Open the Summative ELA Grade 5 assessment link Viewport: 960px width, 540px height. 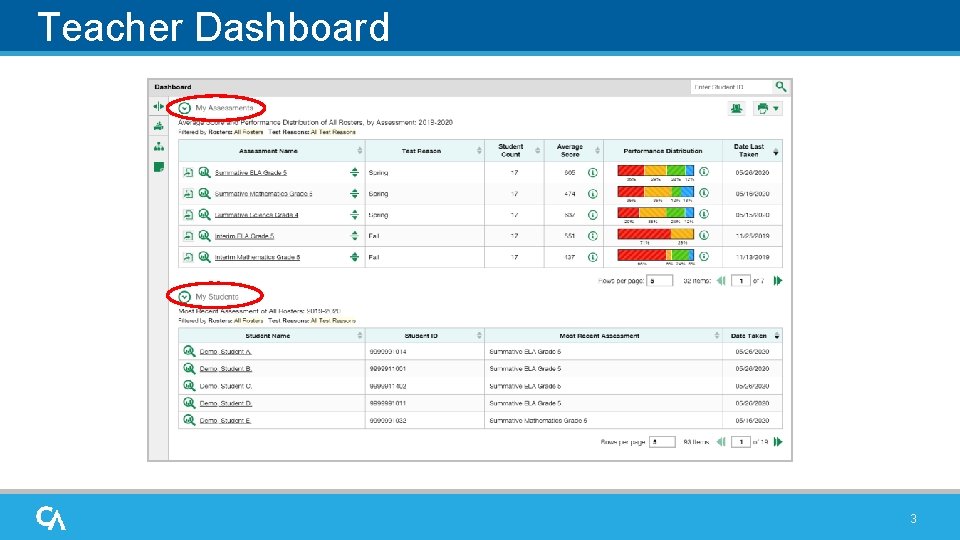(250, 173)
